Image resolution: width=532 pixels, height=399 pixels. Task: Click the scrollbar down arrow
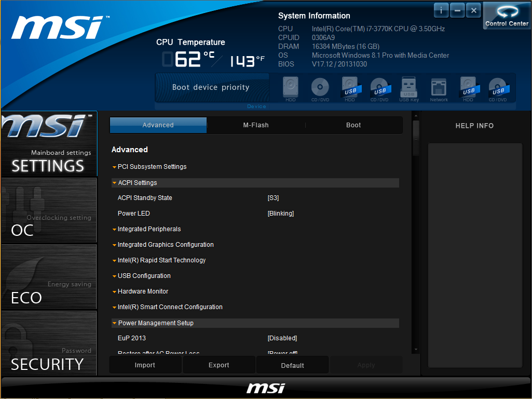coord(416,350)
